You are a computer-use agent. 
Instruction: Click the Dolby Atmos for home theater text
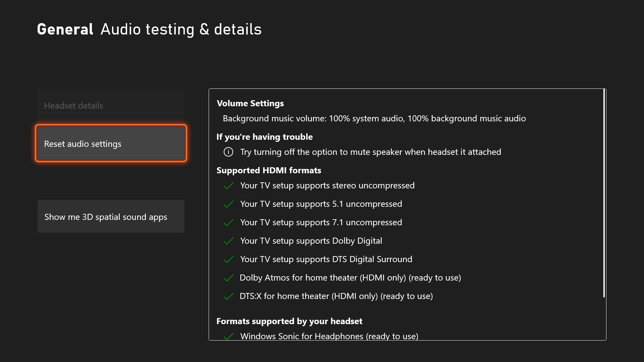(350, 278)
